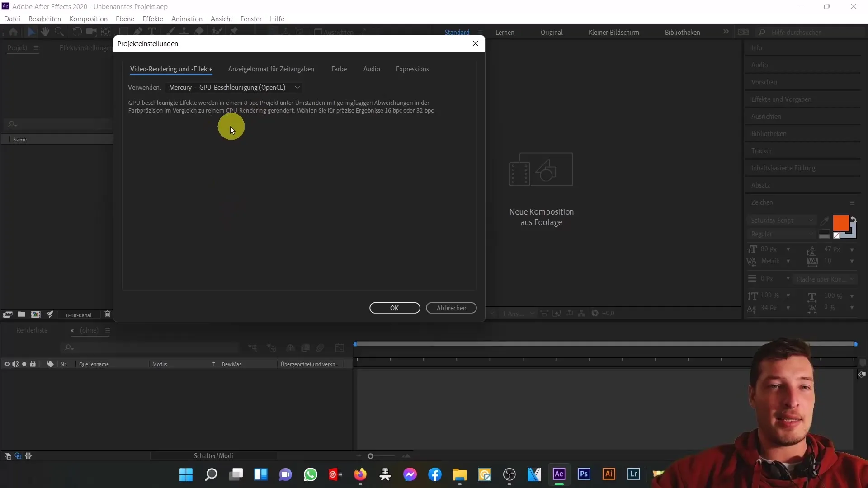Image resolution: width=868 pixels, height=488 pixels.
Task: Click the new composition icon in Project panel
Action: click(35, 314)
